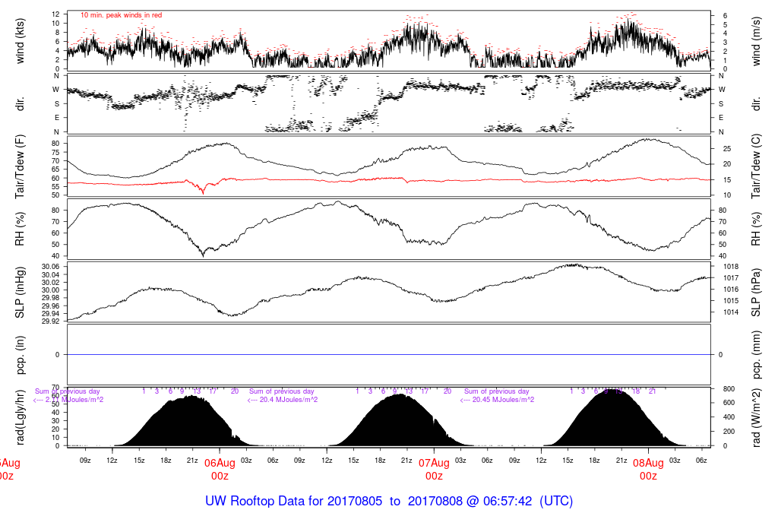The image size is (778, 532).
Task: Click the '06Aug 00z' date label
Action: click(220, 470)
